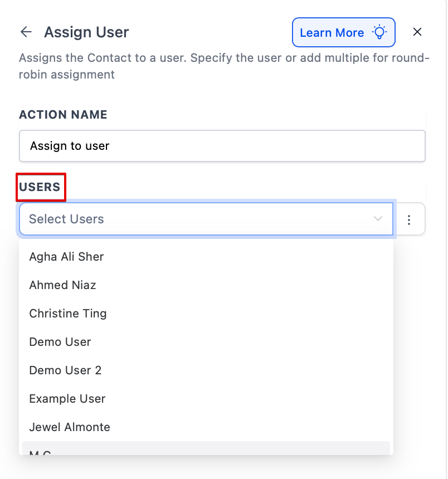The width and height of the screenshot is (448, 479).
Task: Click the ACTION NAME field label
Action: click(63, 115)
